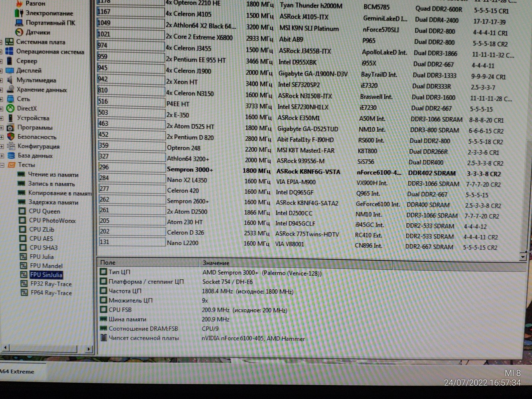Click the icon next to Программы

(x=11, y=127)
